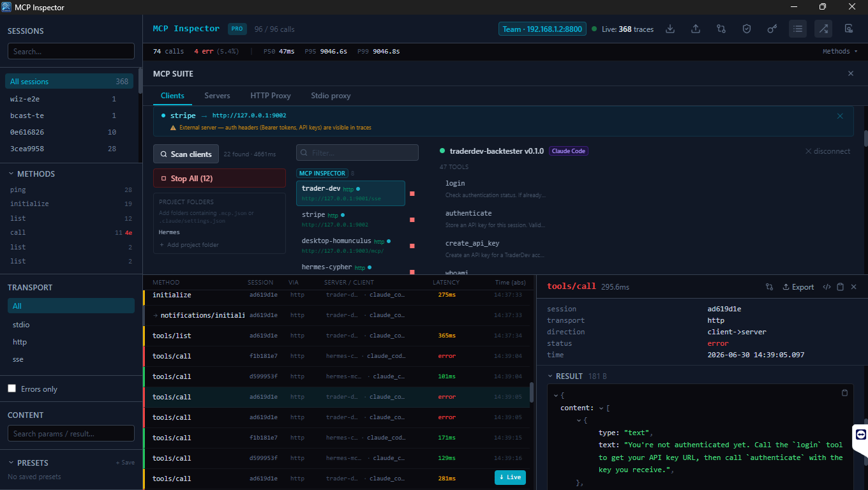This screenshot has height=490, width=868.
Task: Click Save next to PRESETS
Action: tap(125, 463)
